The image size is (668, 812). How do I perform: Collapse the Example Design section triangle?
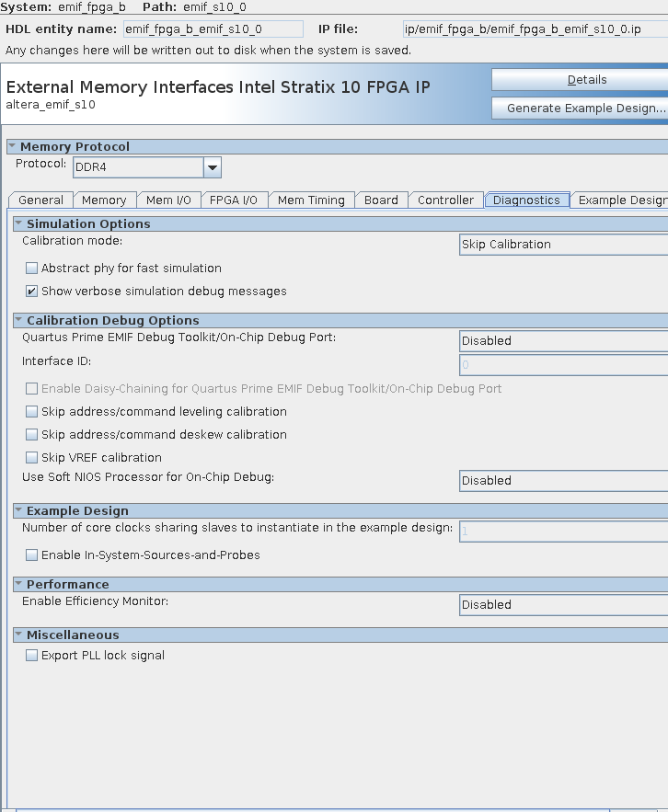coord(18,510)
